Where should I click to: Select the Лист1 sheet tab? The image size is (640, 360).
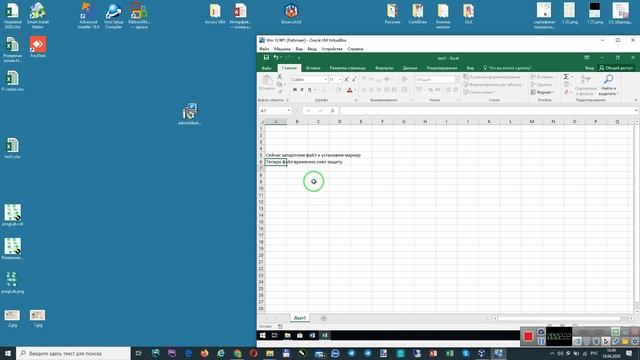pyautogui.click(x=300, y=318)
